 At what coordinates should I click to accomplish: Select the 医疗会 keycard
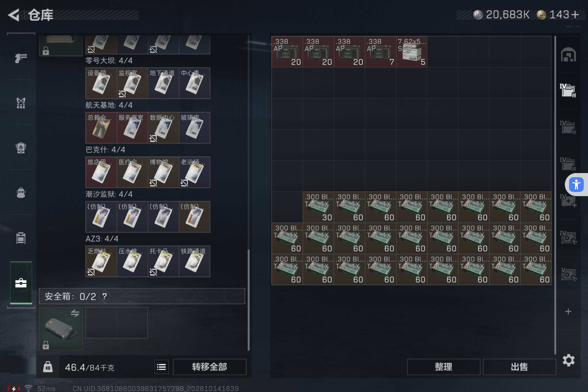pos(132,172)
